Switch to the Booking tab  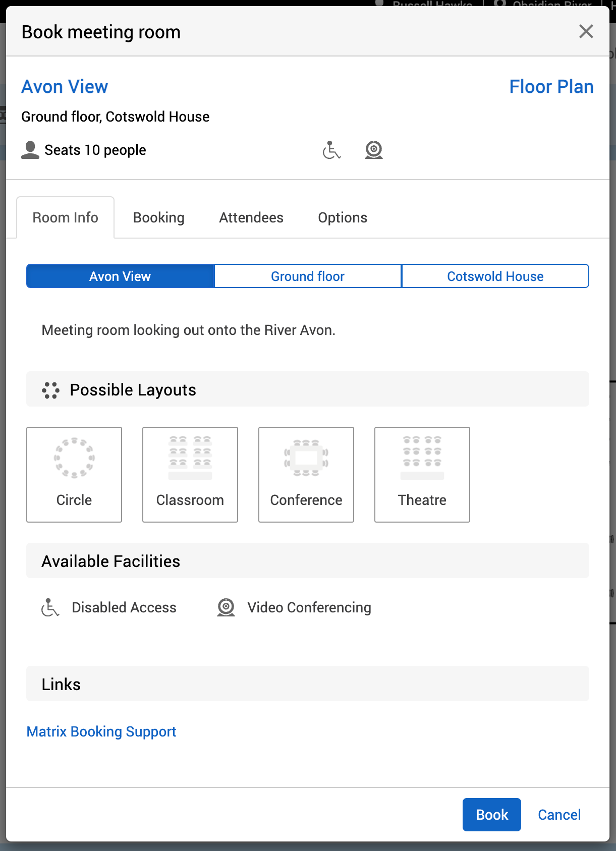point(159,218)
